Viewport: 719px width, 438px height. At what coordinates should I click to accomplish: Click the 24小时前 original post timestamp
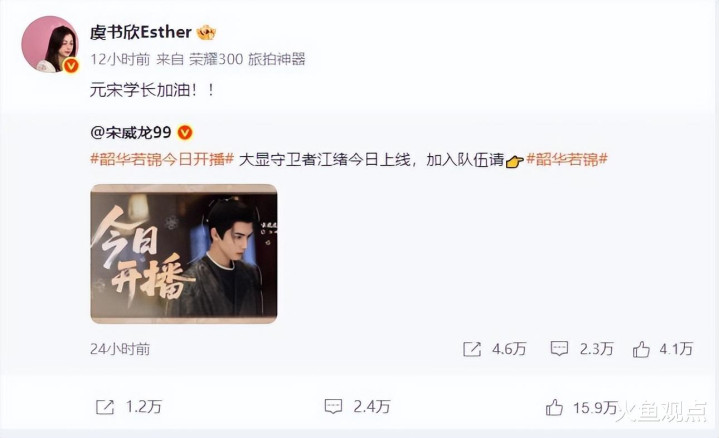point(120,349)
